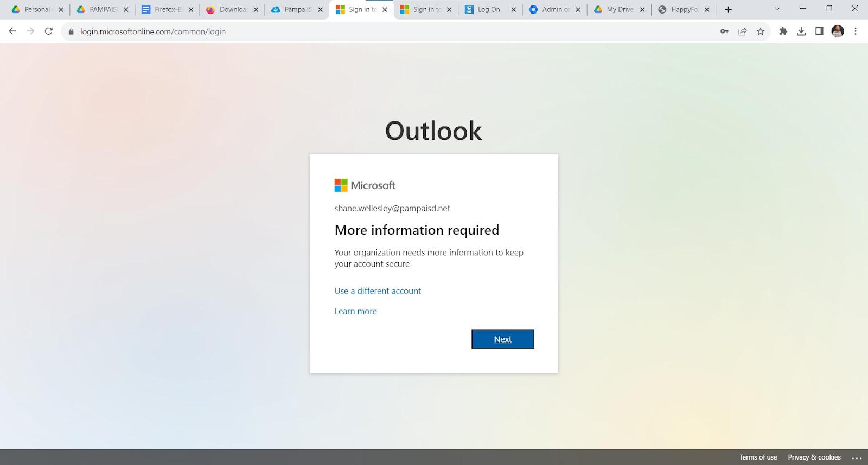Reload the page
868x465 pixels.
pos(49,31)
